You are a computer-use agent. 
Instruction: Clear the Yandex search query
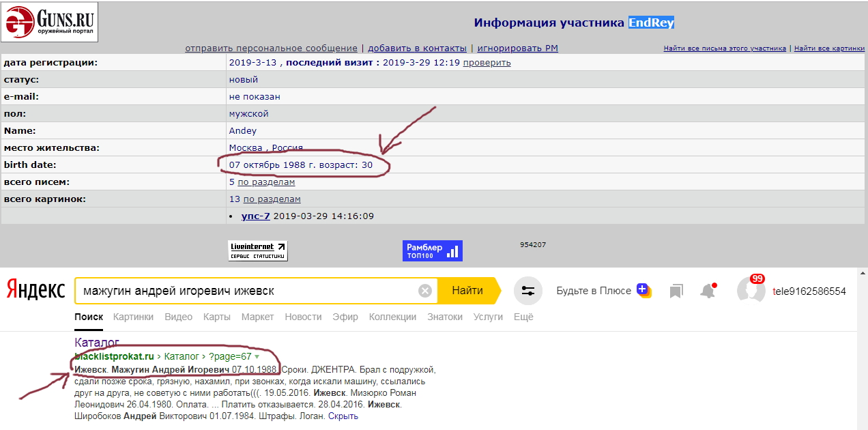pyautogui.click(x=425, y=291)
